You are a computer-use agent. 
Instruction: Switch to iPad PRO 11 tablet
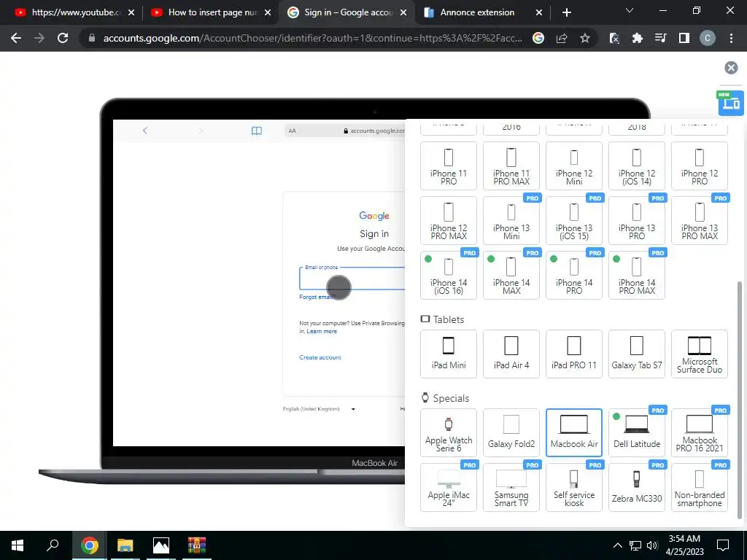click(574, 354)
